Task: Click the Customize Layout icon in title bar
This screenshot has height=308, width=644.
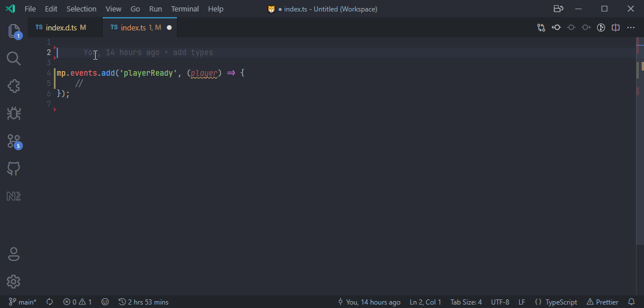Action: (557, 9)
